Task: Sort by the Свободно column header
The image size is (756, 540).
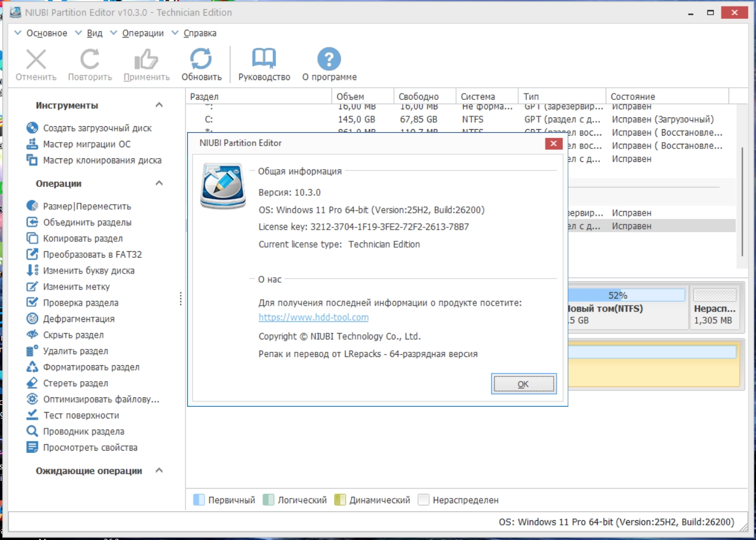Action: click(424, 96)
